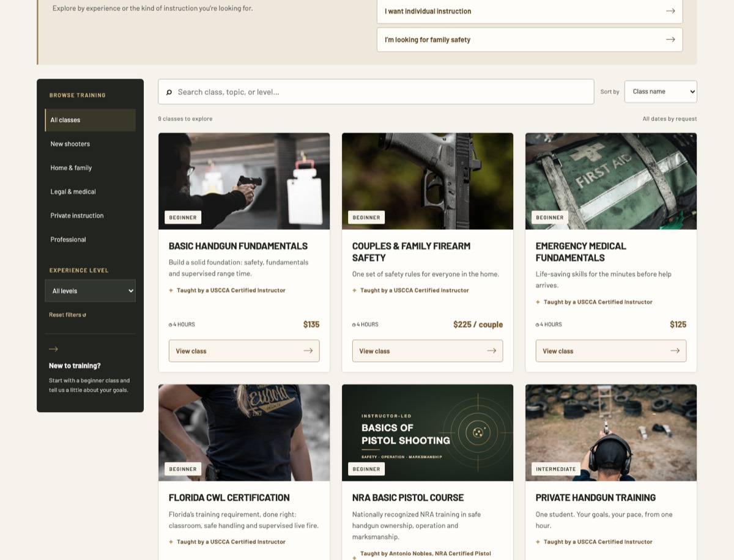Click Beginner badge on NRA Basic Pistol card

tap(366, 469)
